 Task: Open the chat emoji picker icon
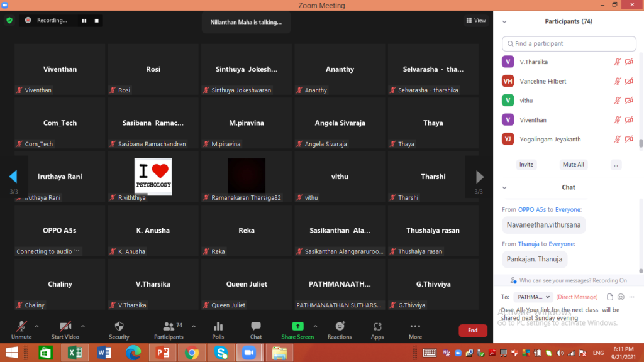coord(621,297)
